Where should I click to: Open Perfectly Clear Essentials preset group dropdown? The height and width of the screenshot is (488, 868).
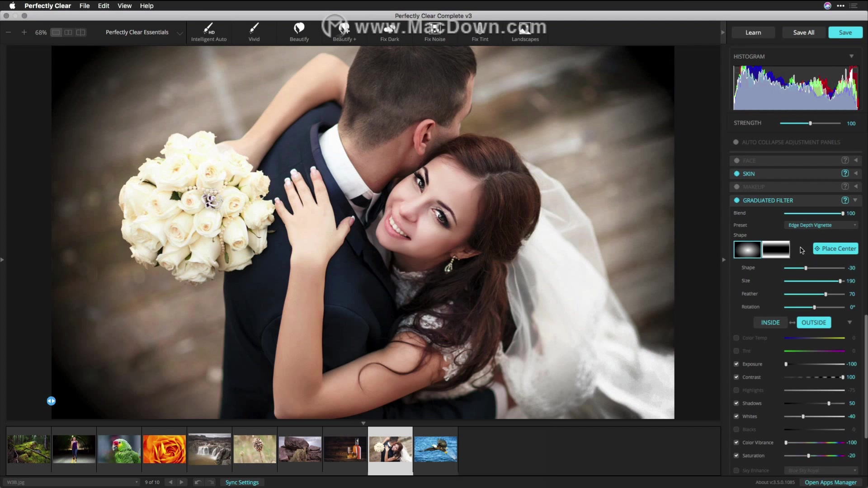click(x=179, y=33)
